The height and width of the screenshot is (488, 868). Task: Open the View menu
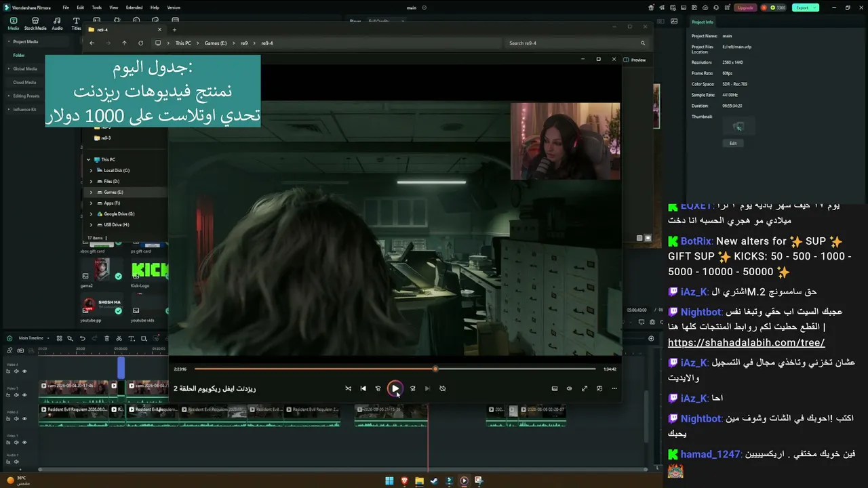point(114,7)
